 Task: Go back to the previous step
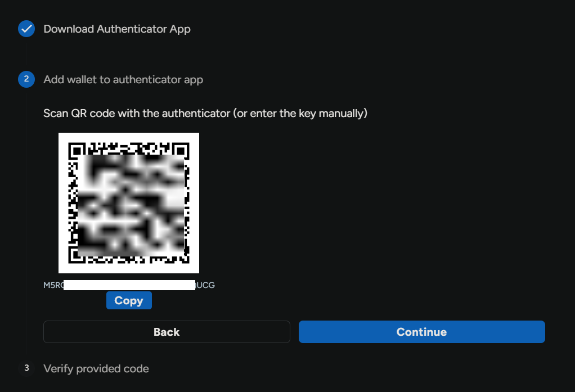(x=167, y=332)
